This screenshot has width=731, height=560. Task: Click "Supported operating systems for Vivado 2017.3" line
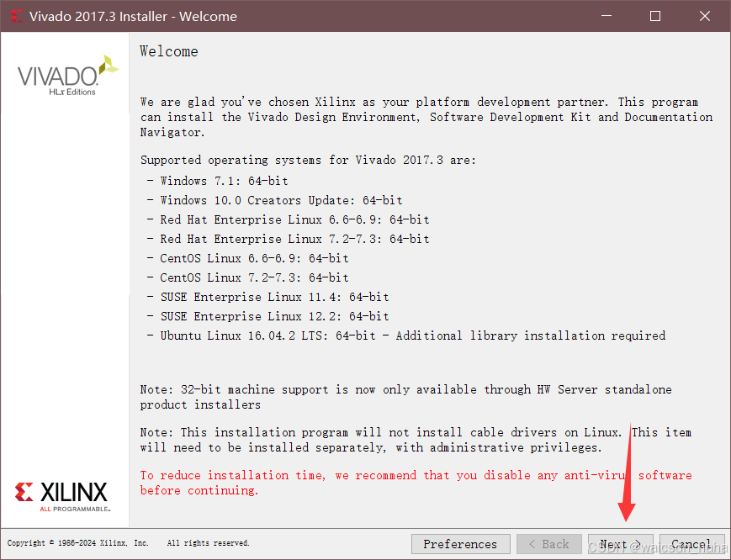(x=308, y=160)
